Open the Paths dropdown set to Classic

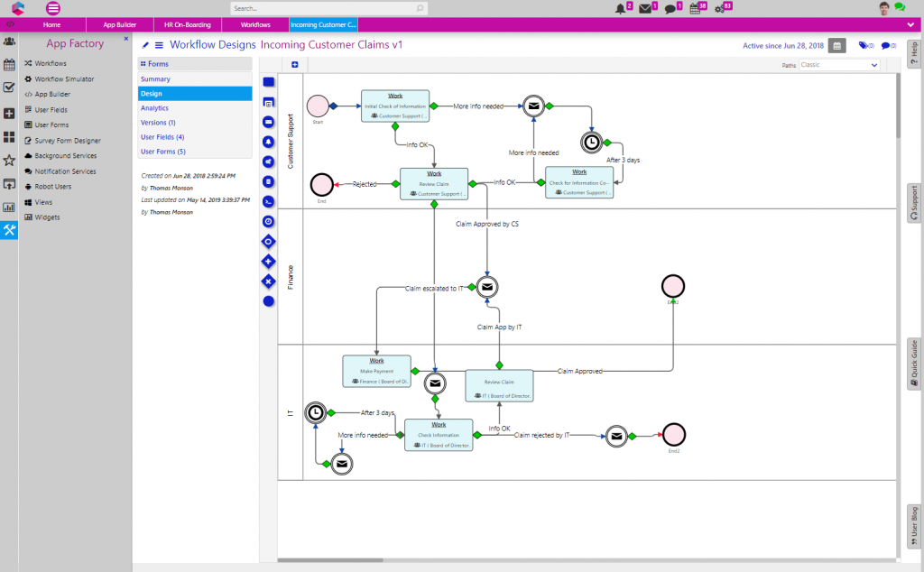pos(839,65)
